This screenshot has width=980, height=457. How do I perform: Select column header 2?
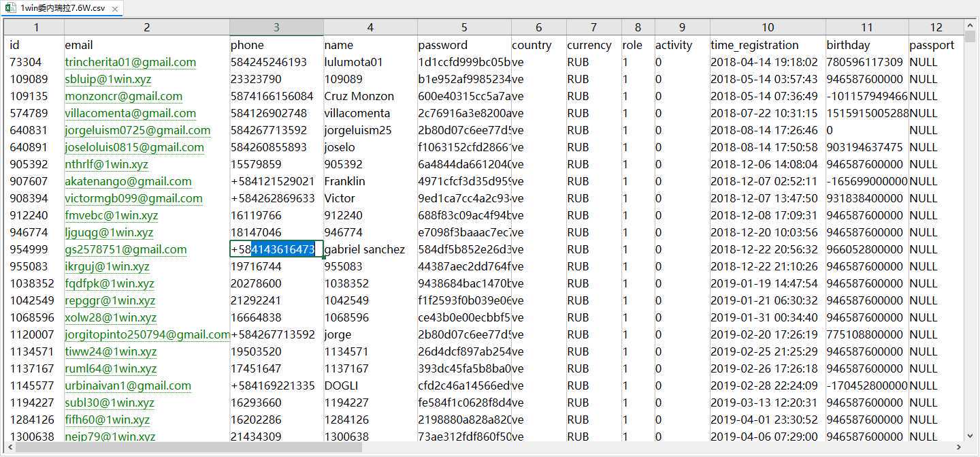(147, 27)
